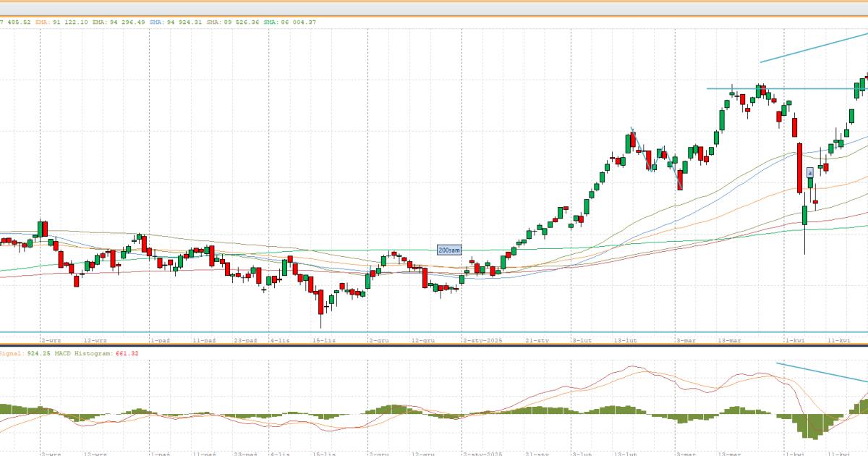Viewport: 868px width, 456px height.
Task: Click the Signal 924.25 indicator label
Action: pos(20,353)
